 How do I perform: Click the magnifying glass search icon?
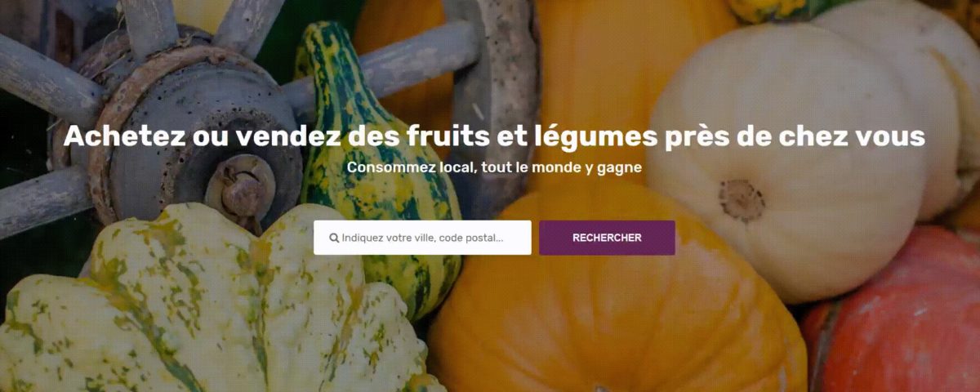334,238
